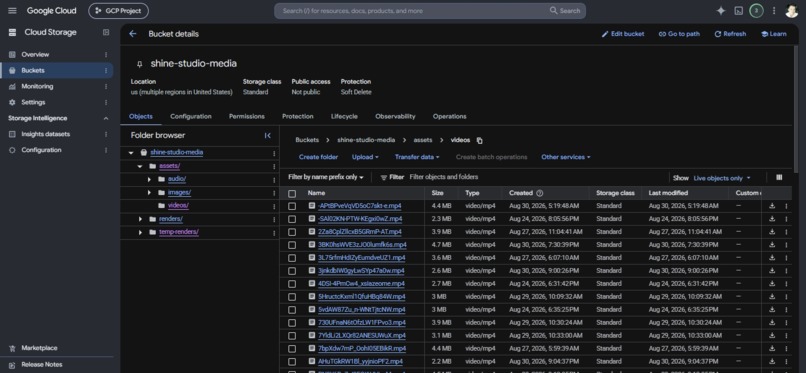
Task: Open column display options icon
Action: pos(779,177)
